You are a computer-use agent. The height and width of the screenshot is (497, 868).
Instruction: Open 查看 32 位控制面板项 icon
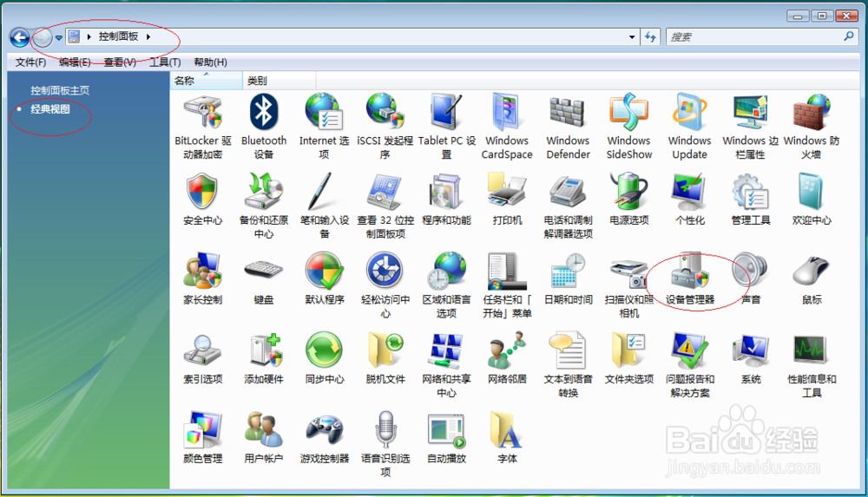(385, 192)
